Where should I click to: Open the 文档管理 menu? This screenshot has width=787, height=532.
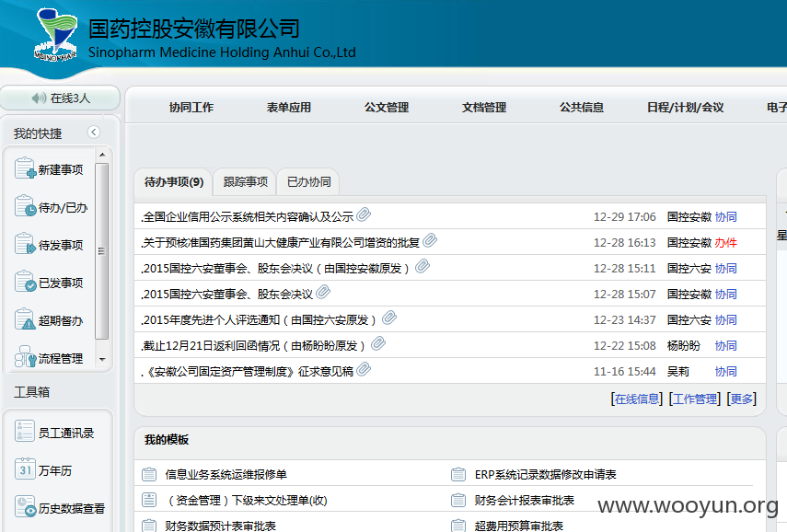[x=484, y=108]
